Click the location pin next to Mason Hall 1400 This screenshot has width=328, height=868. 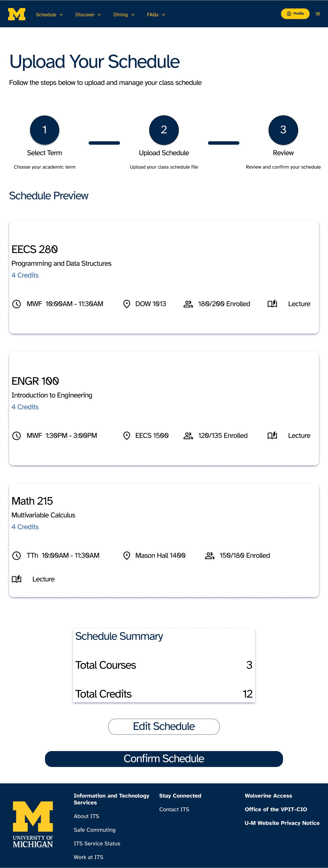127,555
